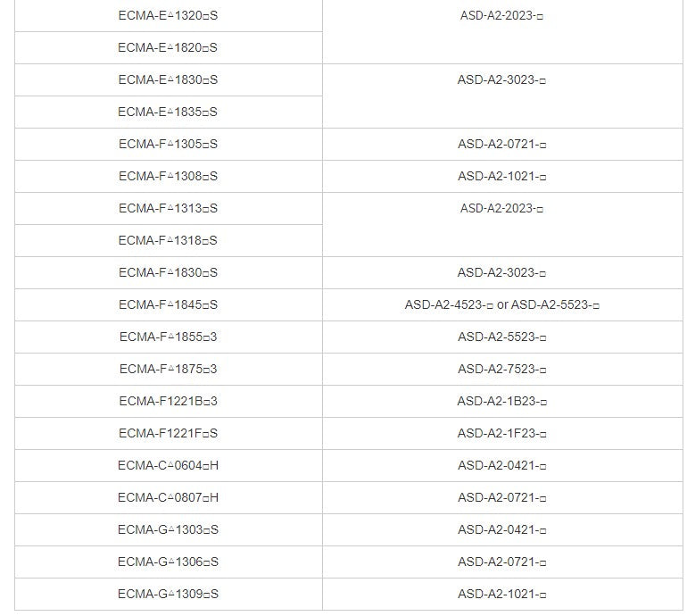Click the ECMA-G△1303□S motor cell
Image resolution: width=687 pixels, height=616 pixels.
[x=168, y=530]
